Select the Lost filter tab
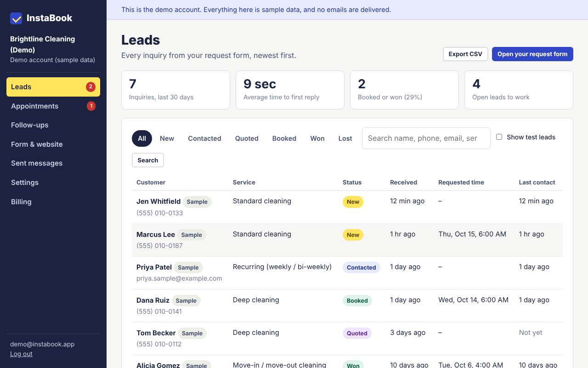588x368 pixels. click(x=345, y=138)
